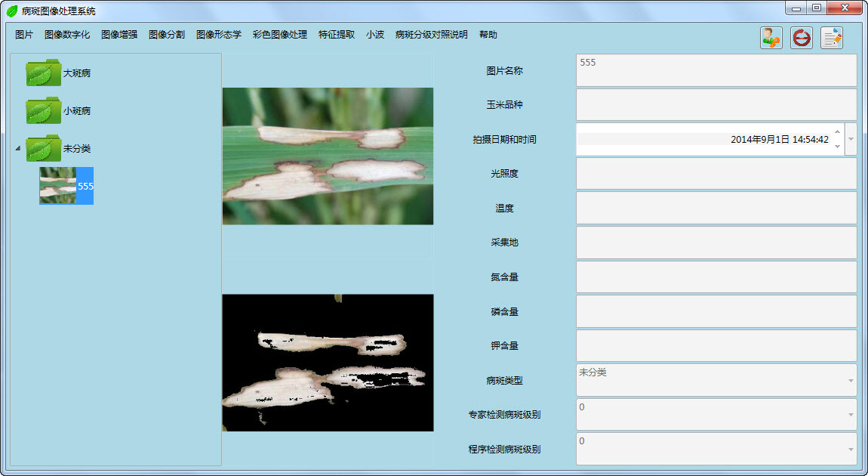The width and height of the screenshot is (868, 476).
Task: Open the 图像数字化 menu
Action: [67, 34]
